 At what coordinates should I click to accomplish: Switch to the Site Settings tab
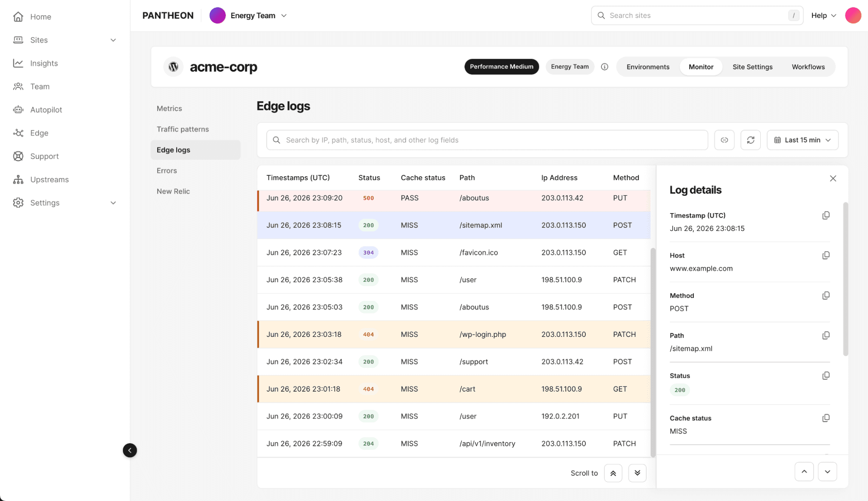tap(752, 67)
